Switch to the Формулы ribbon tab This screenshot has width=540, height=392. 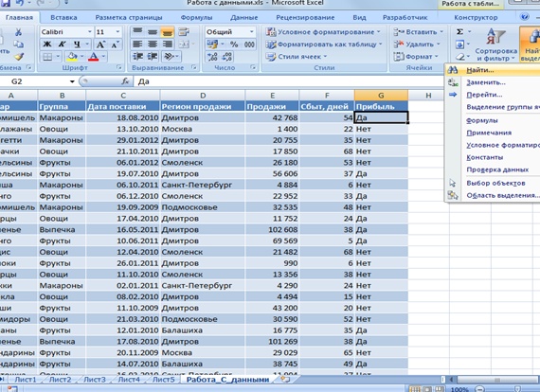click(196, 18)
